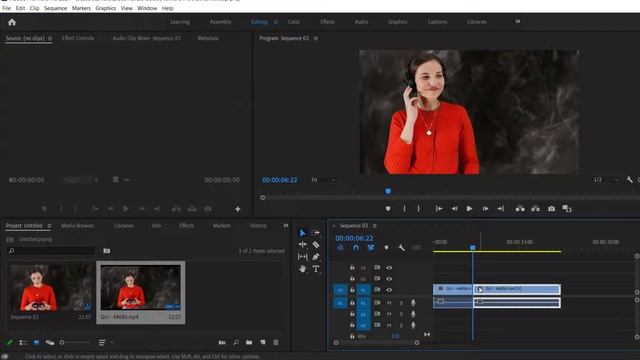Viewport: 640px width, 360px height.
Task: Toggle insert sequences as nests button
Action: 340,248
